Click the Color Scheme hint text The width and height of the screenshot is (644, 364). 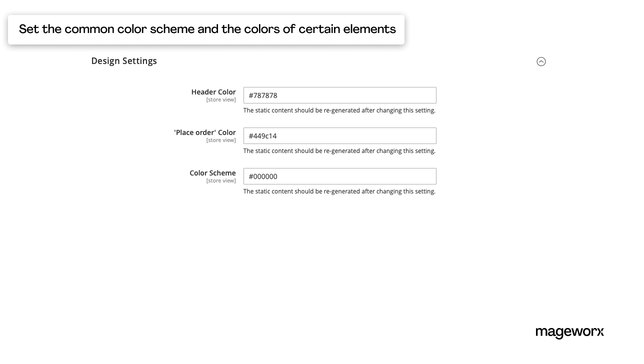(339, 191)
